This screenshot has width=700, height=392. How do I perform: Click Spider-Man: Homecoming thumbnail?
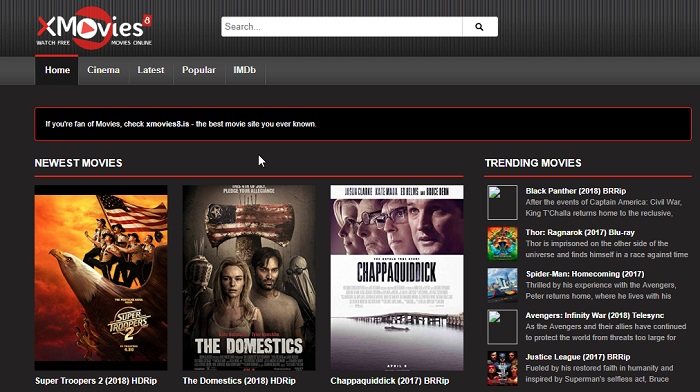pos(502,285)
